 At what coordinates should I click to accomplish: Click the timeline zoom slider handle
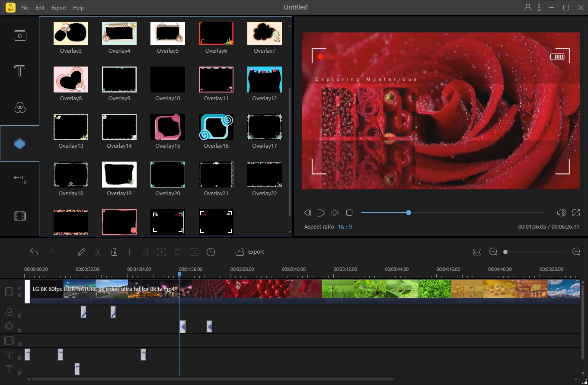pos(505,252)
